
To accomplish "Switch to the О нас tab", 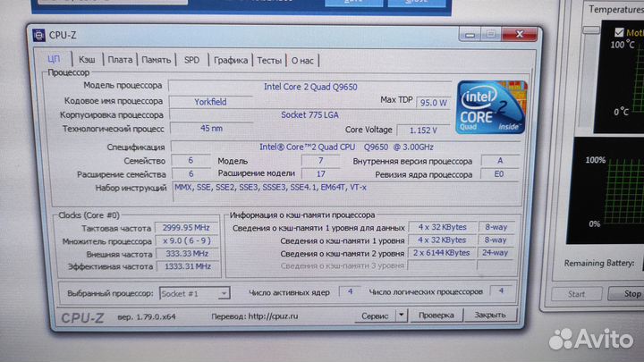I will pyautogui.click(x=302, y=61).
